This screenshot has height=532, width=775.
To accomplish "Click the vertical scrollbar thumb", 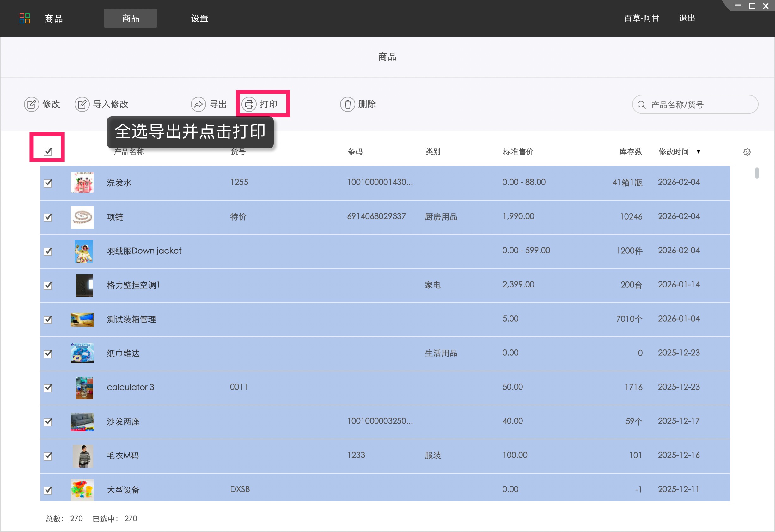I will [757, 173].
